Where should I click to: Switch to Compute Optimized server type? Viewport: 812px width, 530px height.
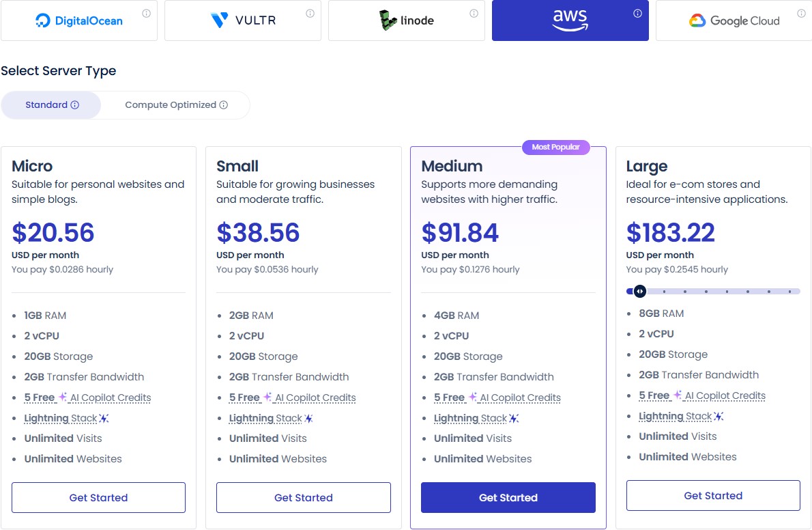pyautogui.click(x=175, y=104)
